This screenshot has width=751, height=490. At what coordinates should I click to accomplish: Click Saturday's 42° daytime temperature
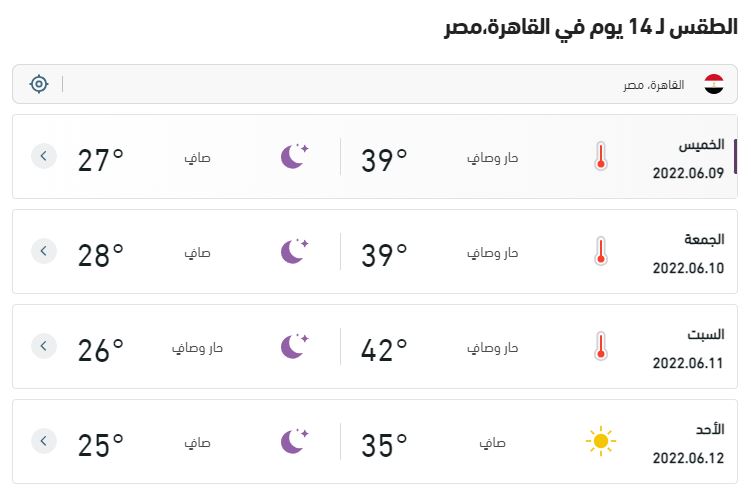click(384, 350)
